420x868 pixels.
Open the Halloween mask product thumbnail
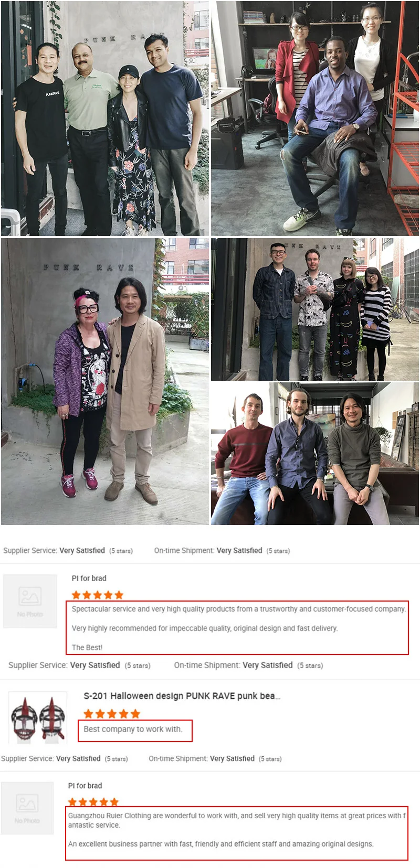[x=38, y=717]
